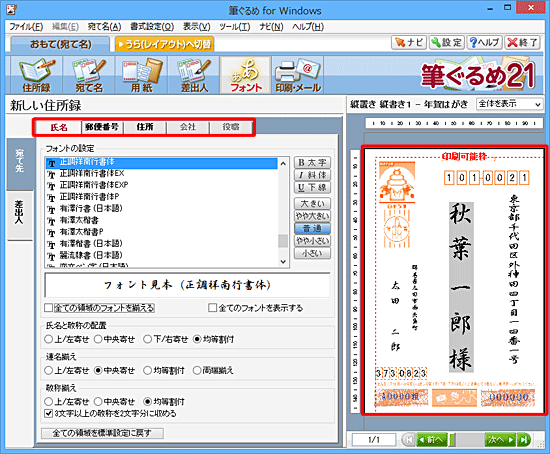The height and width of the screenshot is (454, 550).
Task: Uncheck 3文字以上の敬称を2文字分に収める
Action: [49, 413]
